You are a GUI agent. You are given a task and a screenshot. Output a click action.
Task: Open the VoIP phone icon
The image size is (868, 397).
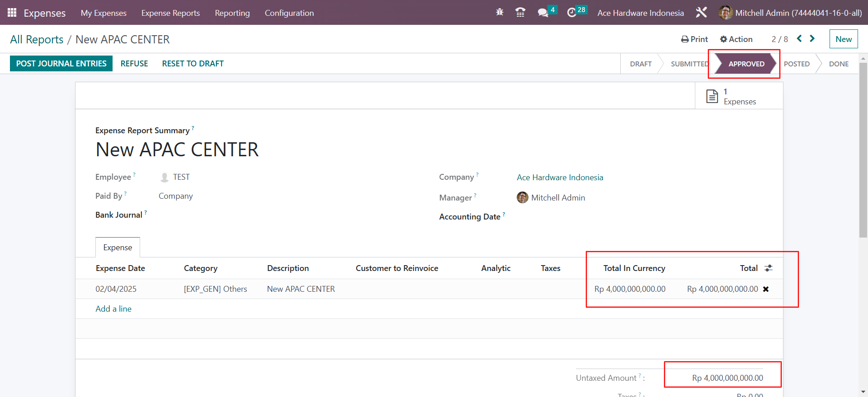pos(520,13)
